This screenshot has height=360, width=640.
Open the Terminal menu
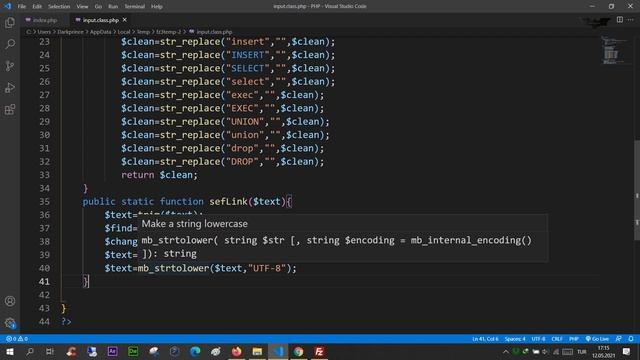click(135, 7)
